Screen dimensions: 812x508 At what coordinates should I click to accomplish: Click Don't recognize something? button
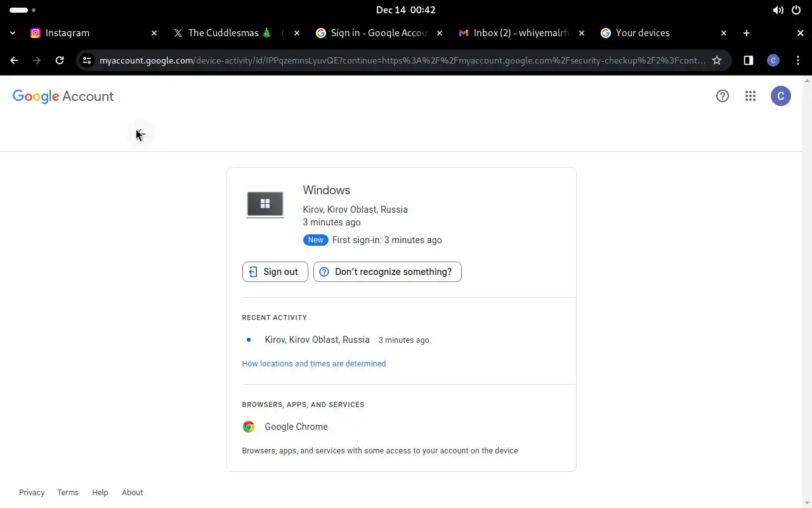click(x=387, y=272)
